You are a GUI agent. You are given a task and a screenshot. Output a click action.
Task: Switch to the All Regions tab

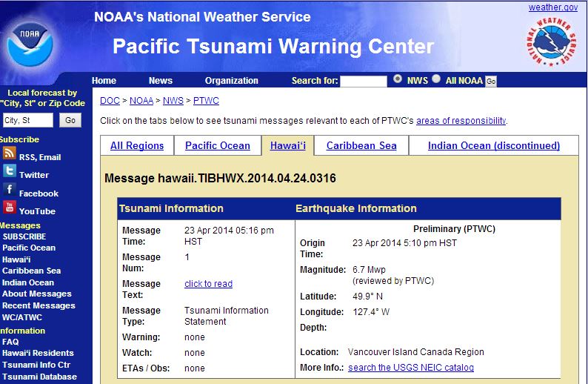point(137,146)
